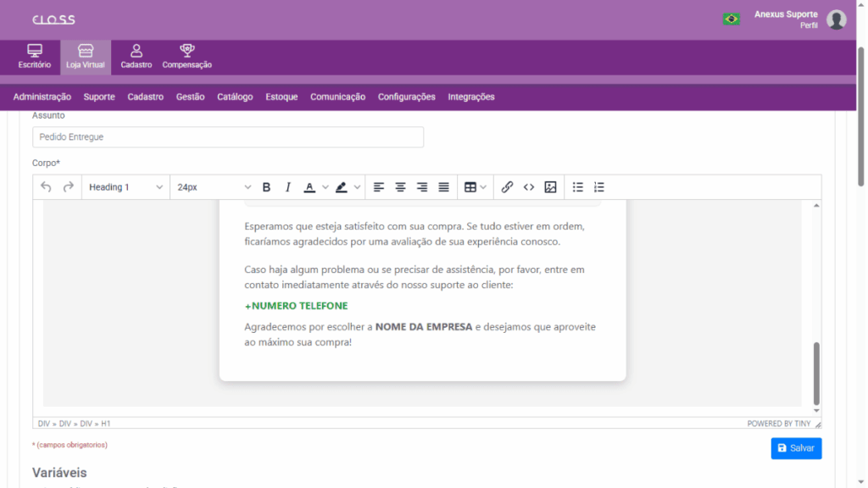This screenshot has width=868, height=488.
Task: Switch to the Escritório tab
Action: 35,57
